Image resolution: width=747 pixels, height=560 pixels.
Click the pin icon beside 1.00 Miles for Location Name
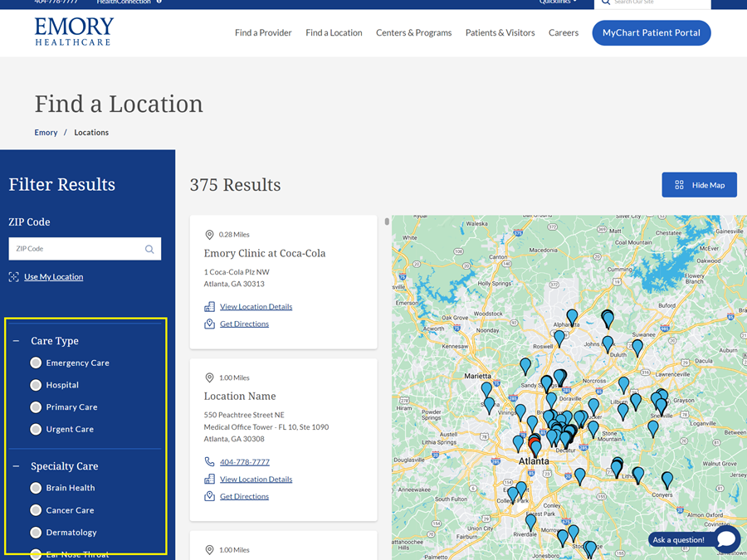pos(209,377)
